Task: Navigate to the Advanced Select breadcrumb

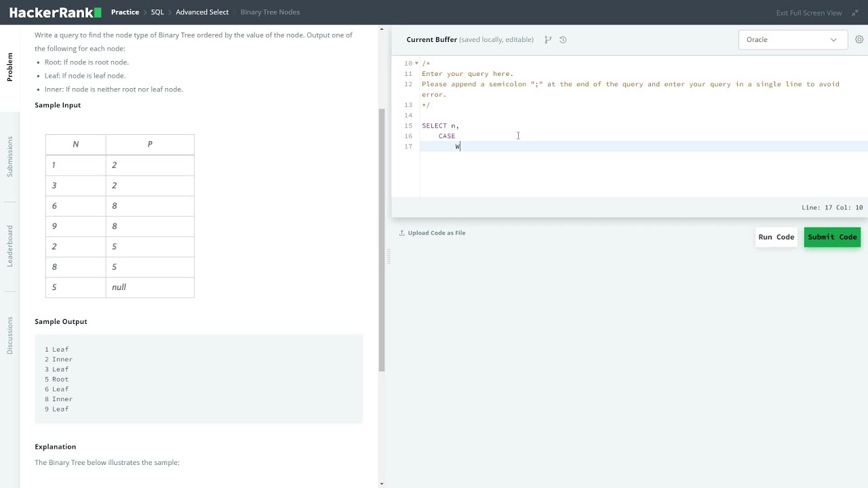Action: click(202, 12)
